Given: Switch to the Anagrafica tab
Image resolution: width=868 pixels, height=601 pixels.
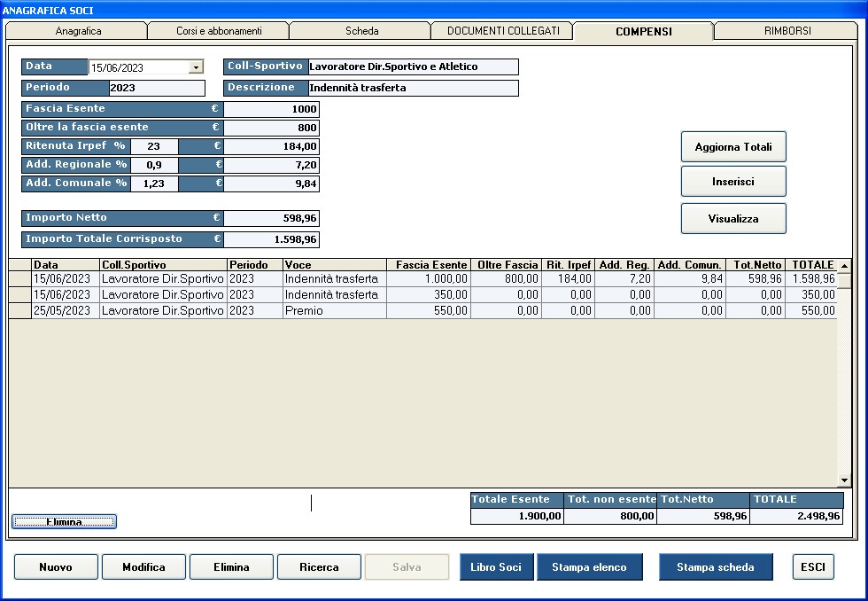Looking at the screenshot, I should [78, 31].
